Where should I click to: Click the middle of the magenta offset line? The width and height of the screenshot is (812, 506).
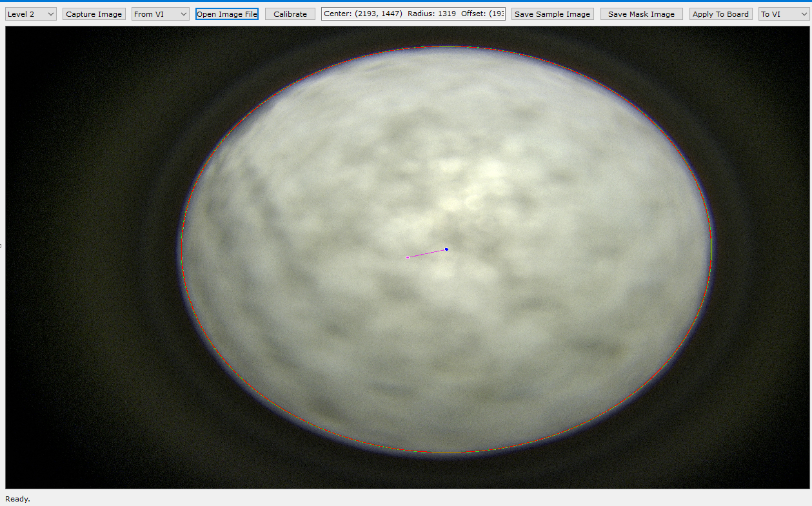pos(427,253)
